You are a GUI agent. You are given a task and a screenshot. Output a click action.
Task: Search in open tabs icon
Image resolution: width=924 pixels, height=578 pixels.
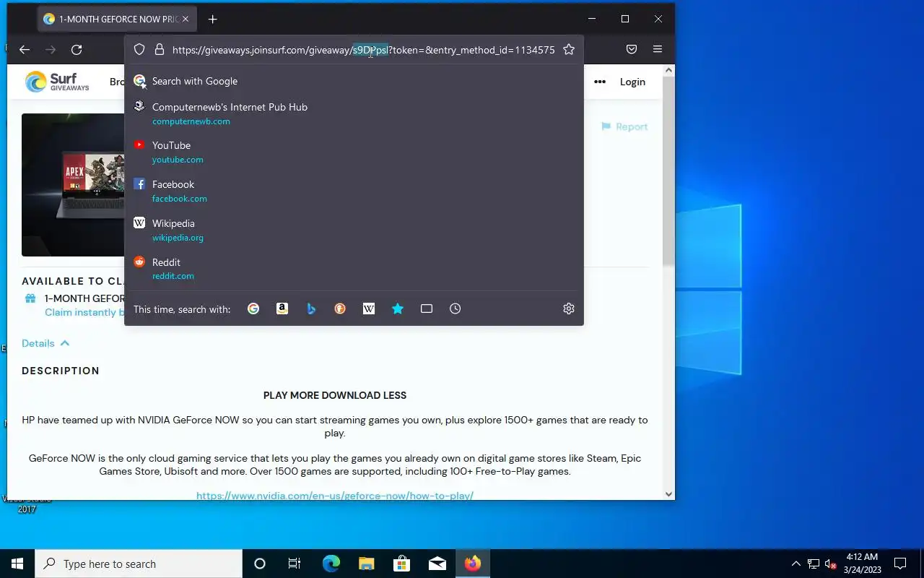(x=427, y=309)
